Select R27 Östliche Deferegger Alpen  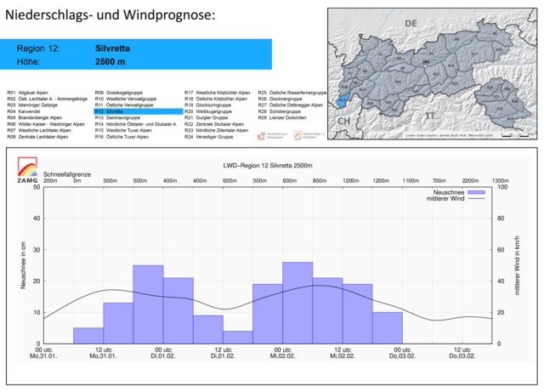[x=291, y=105]
